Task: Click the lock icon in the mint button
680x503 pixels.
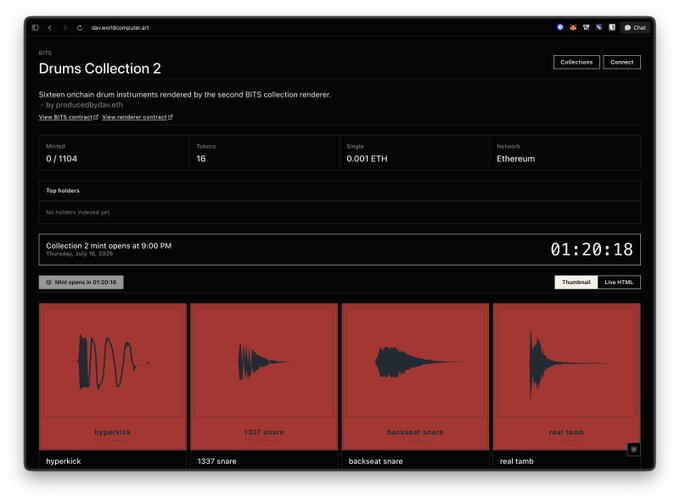Action: [49, 282]
